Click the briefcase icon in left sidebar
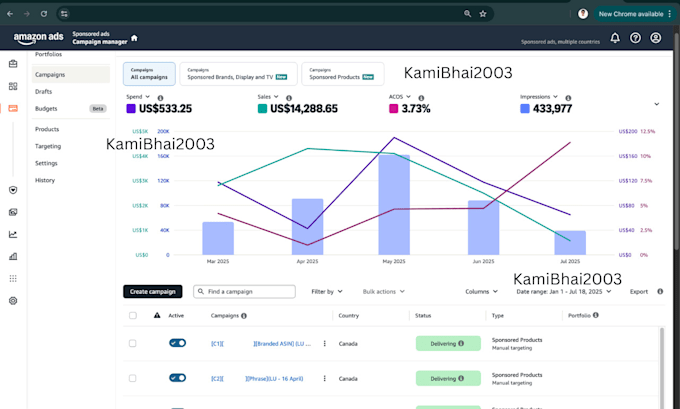The width and height of the screenshot is (680, 409). pos(13,64)
